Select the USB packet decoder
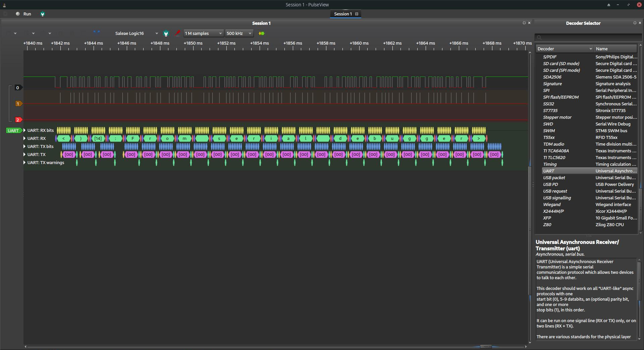 (589, 178)
